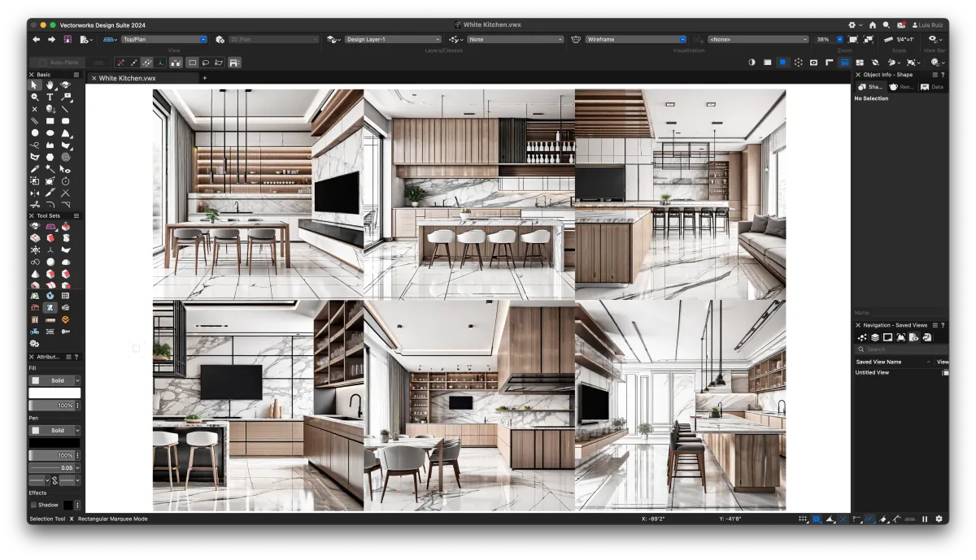The width and height of the screenshot is (976, 560).
Task: Click the Search field in Navigation palette
Action: click(x=899, y=349)
